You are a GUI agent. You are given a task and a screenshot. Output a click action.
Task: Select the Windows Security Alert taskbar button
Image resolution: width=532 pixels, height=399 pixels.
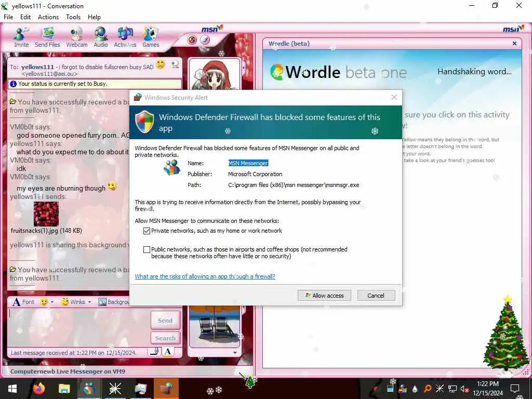coord(166,389)
